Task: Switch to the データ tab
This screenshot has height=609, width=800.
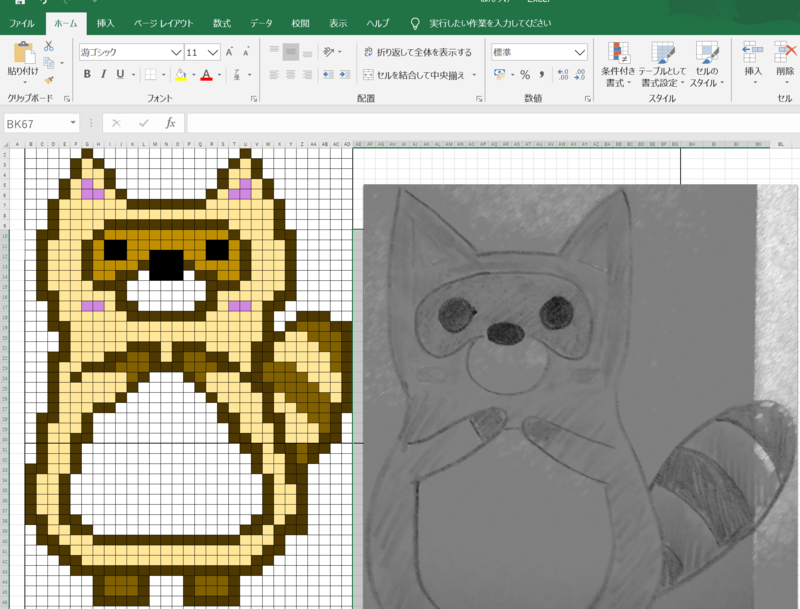Action: (261, 23)
